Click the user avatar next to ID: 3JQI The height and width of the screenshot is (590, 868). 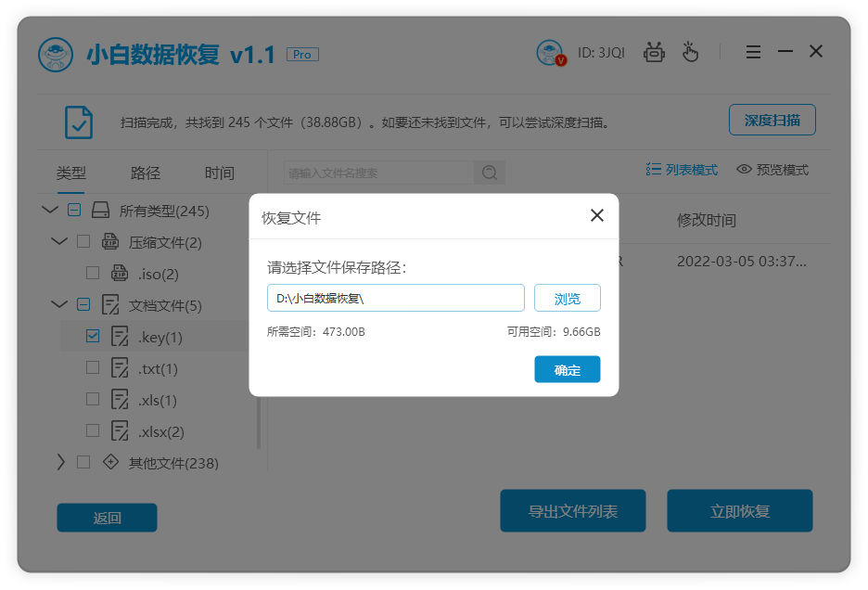551,52
